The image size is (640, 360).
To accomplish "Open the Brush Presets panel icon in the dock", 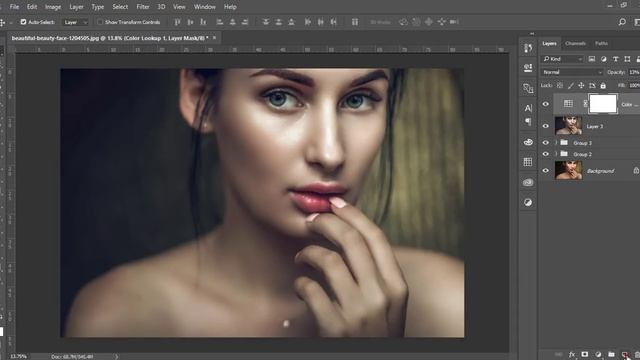I will (528, 142).
